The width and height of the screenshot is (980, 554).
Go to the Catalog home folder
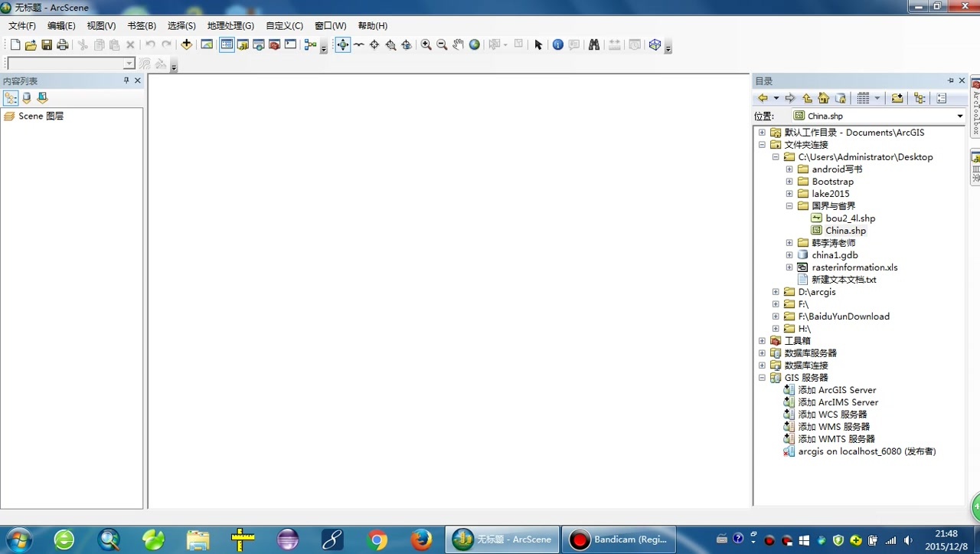tap(824, 98)
